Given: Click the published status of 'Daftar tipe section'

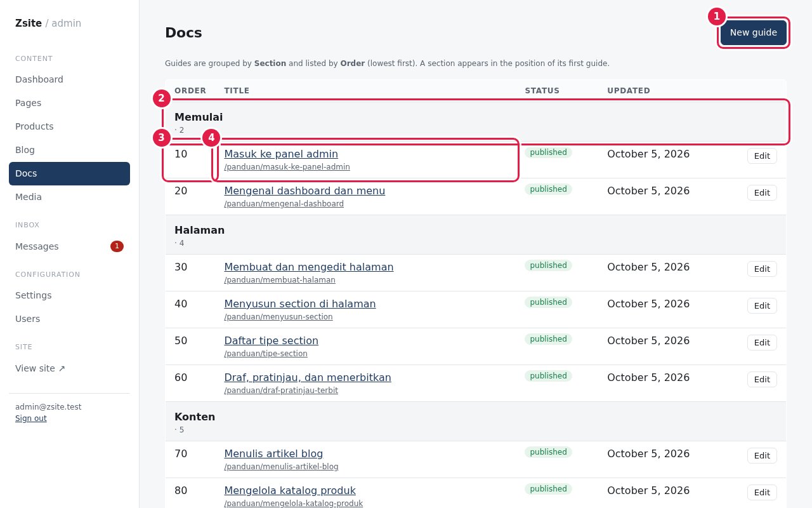Looking at the screenshot, I should [548, 339].
